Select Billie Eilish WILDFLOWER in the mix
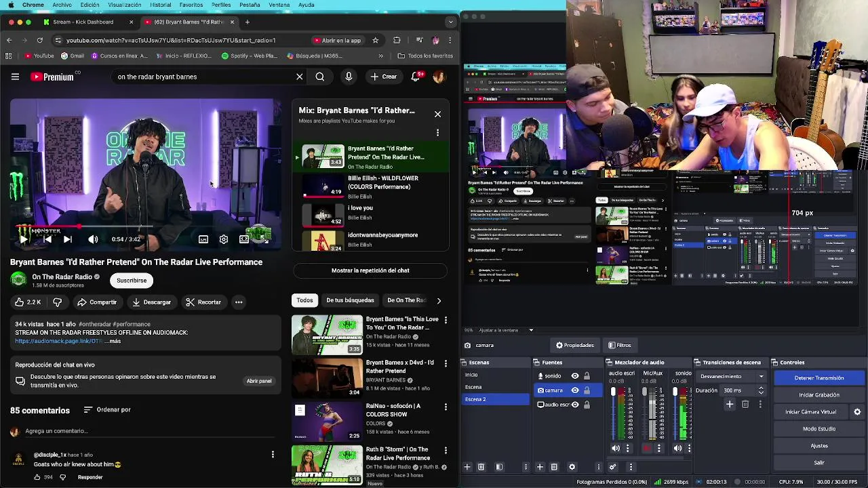868x488 pixels. coord(370,187)
